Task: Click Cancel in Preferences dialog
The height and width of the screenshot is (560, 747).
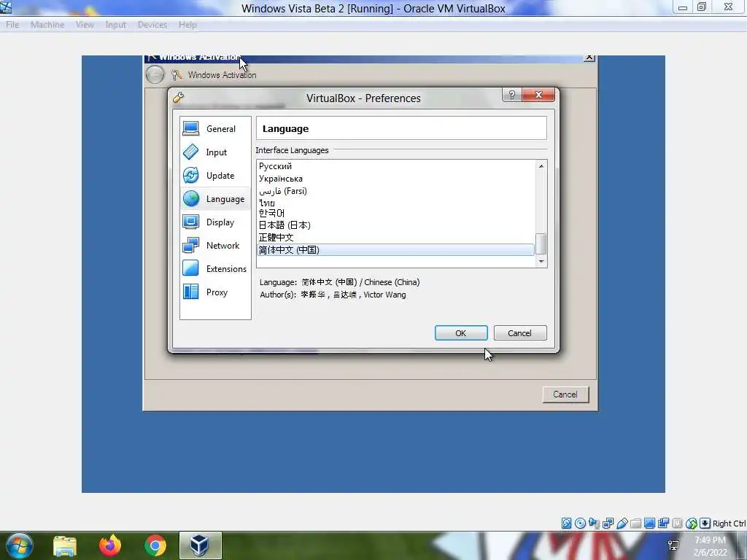Action: tap(519, 332)
